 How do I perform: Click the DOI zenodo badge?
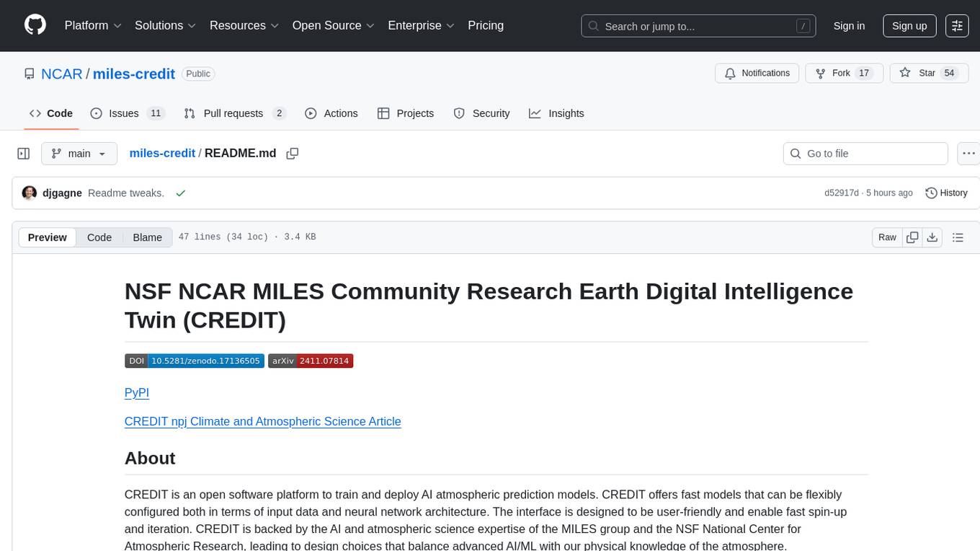[194, 361]
